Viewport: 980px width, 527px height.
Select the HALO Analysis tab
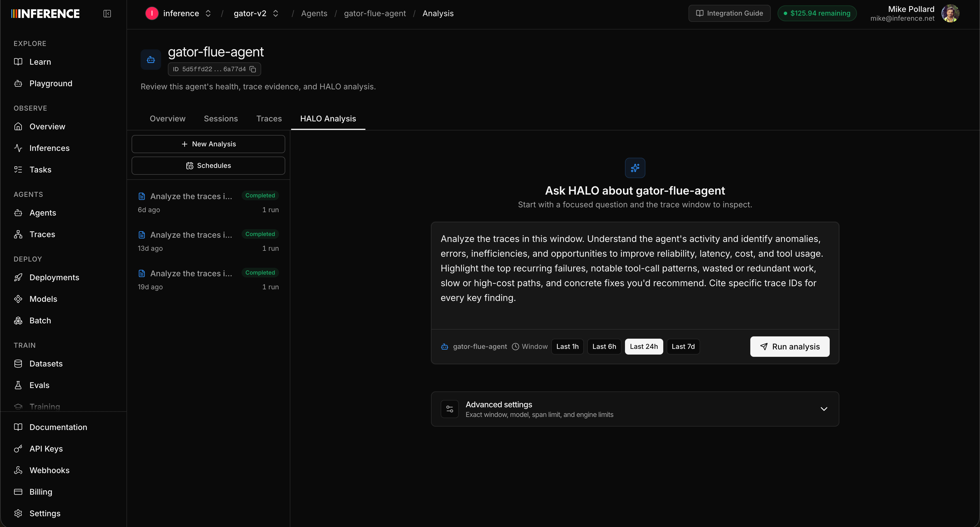[328, 119]
